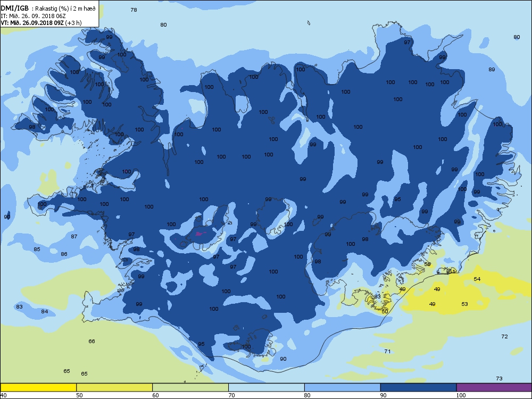Click the 84 value in the southwest sea

click(x=45, y=311)
